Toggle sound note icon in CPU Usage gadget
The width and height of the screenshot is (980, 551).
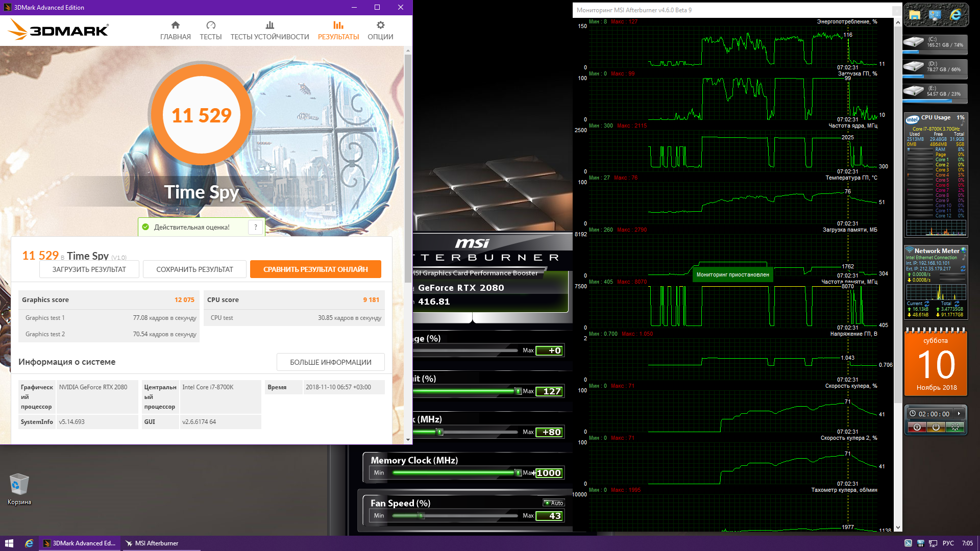[963, 124]
